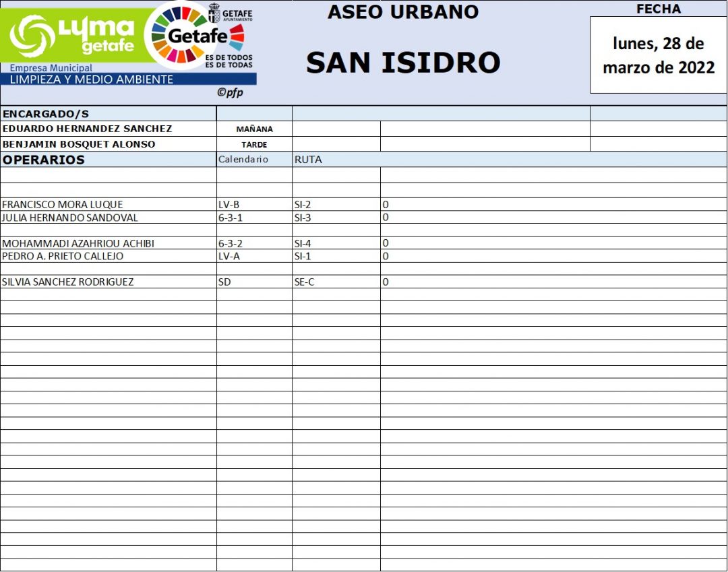
Task: Click the ©pfp copyright mark
Action: [x=230, y=93]
